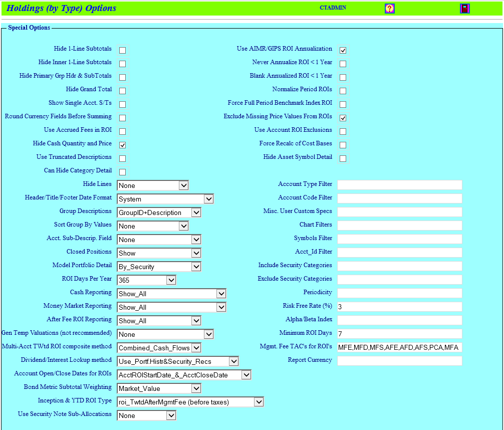Screen dimensions: 504x430
Task: Uncheck Use AIMR/GIPS ROI Annualization
Action: pos(343,50)
